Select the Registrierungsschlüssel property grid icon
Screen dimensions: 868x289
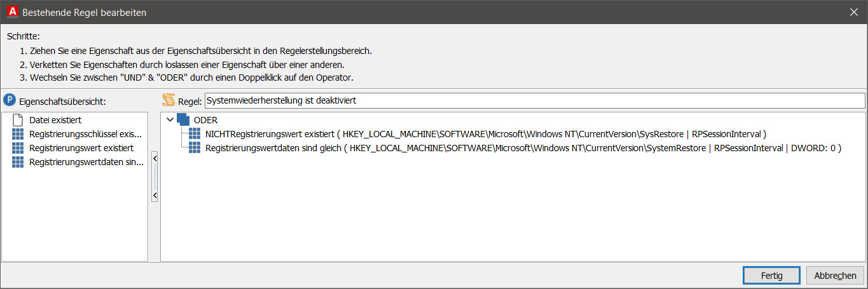point(18,134)
